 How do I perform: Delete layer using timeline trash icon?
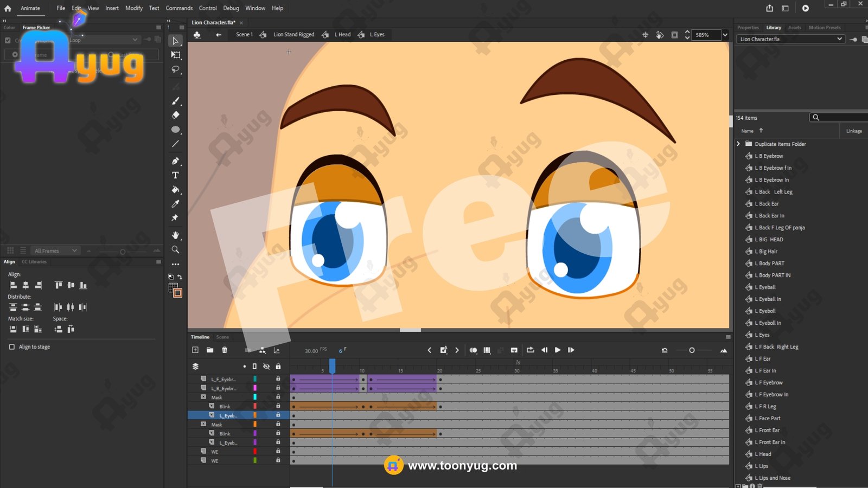point(225,350)
